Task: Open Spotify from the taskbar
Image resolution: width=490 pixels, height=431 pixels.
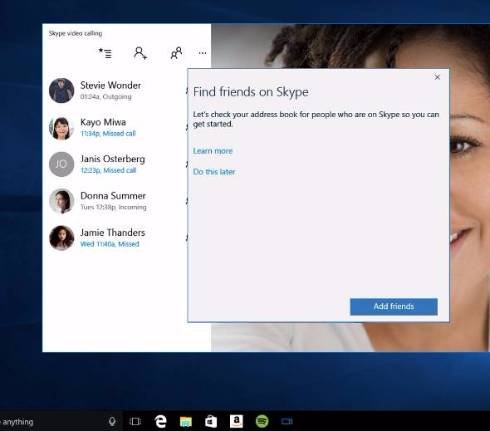Action: coord(262,421)
